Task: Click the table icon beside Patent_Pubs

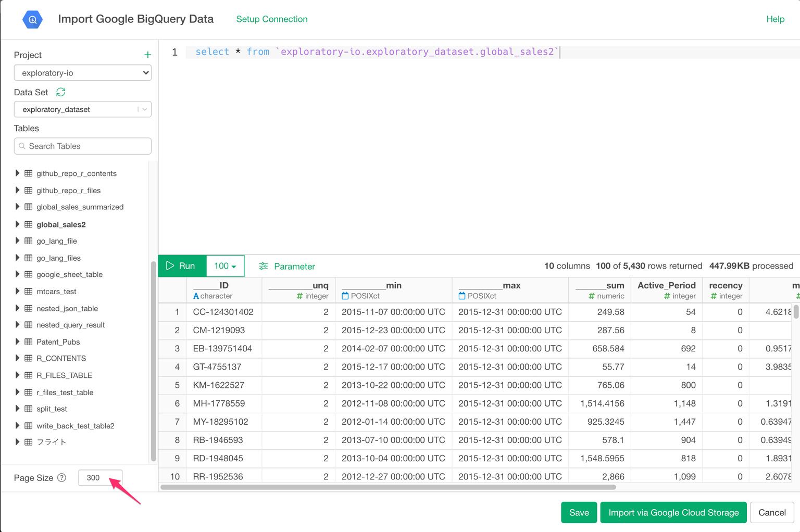Action: coord(29,342)
